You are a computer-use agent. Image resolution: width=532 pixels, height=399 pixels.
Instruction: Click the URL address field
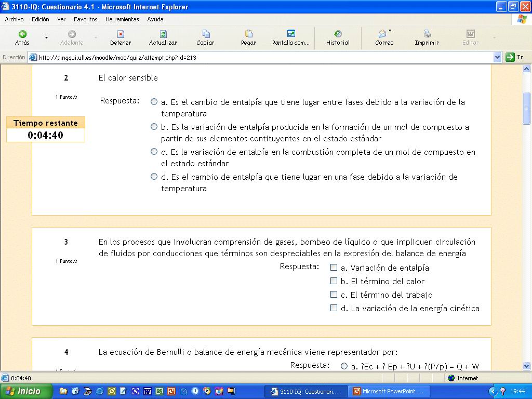(x=260, y=58)
